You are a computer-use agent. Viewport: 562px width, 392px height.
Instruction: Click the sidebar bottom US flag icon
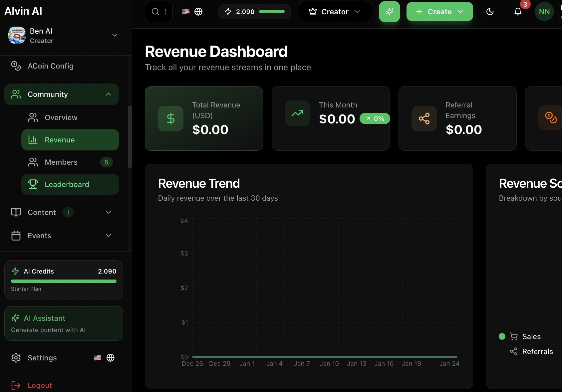click(98, 358)
